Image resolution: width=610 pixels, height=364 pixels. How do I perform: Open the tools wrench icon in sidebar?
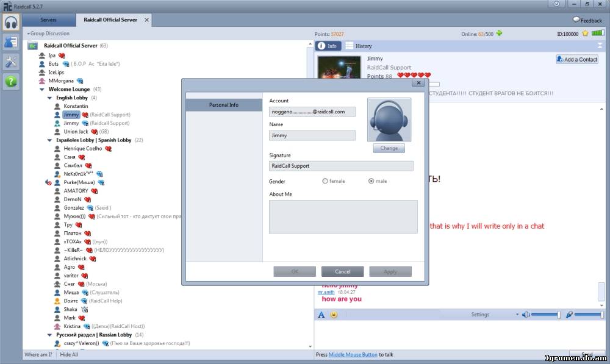10,62
